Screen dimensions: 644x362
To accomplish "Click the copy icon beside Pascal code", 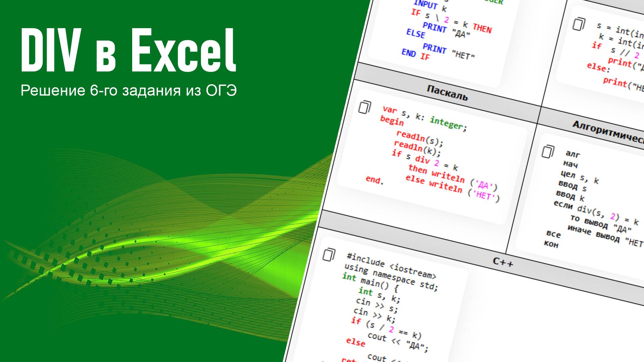I will pyautogui.click(x=364, y=107).
